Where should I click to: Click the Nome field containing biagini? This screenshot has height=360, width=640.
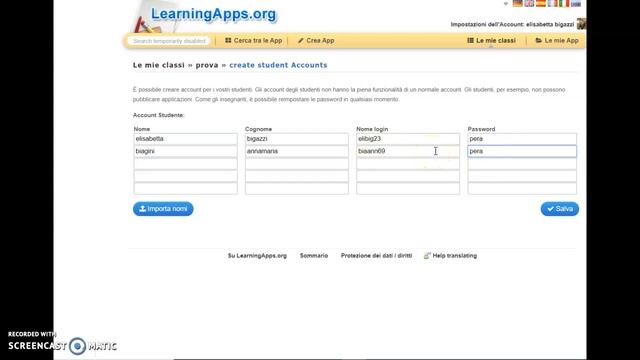pyautogui.click(x=185, y=151)
